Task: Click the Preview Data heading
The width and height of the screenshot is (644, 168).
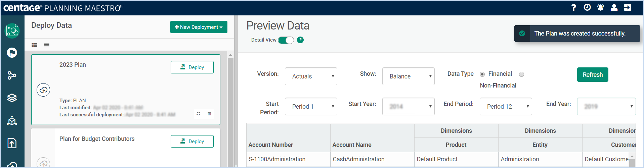Action: (x=278, y=26)
